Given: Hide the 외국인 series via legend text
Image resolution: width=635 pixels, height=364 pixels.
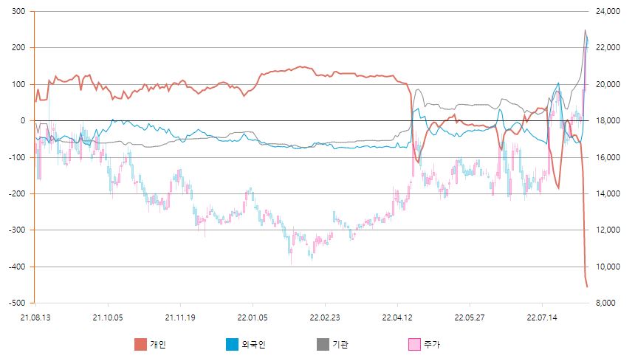Looking at the screenshot, I should click(253, 344).
